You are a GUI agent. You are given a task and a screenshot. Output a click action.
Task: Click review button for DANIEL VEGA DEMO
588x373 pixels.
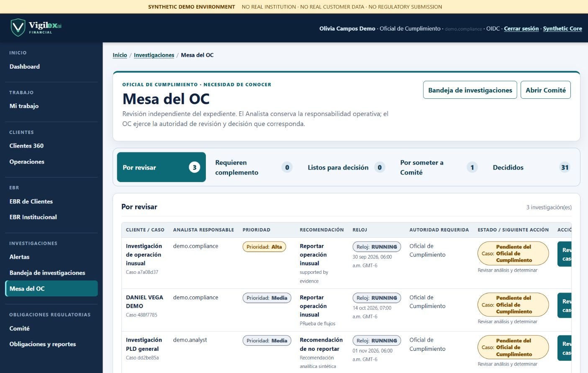pyautogui.click(x=565, y=306)
